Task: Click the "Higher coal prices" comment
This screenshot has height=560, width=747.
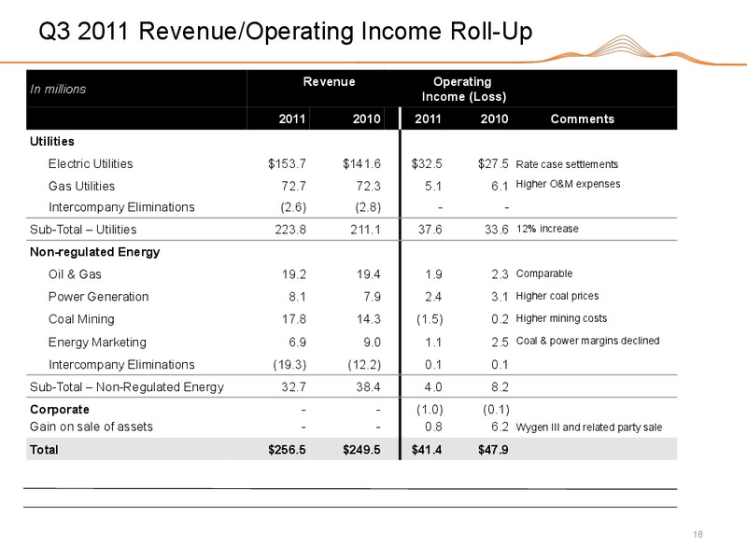Action: coord(557,296)
